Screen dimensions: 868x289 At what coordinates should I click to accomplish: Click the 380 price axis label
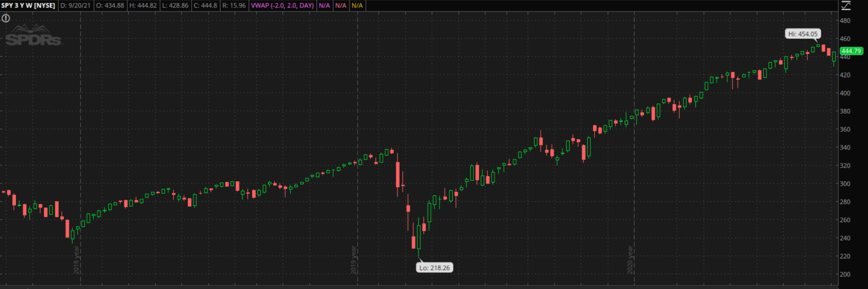845,111
